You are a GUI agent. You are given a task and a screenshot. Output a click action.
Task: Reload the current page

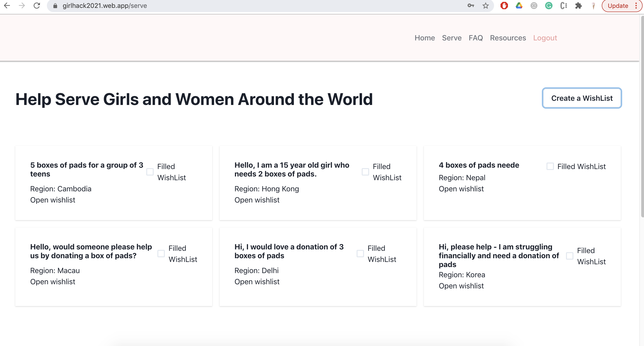(x=37, y=6)
